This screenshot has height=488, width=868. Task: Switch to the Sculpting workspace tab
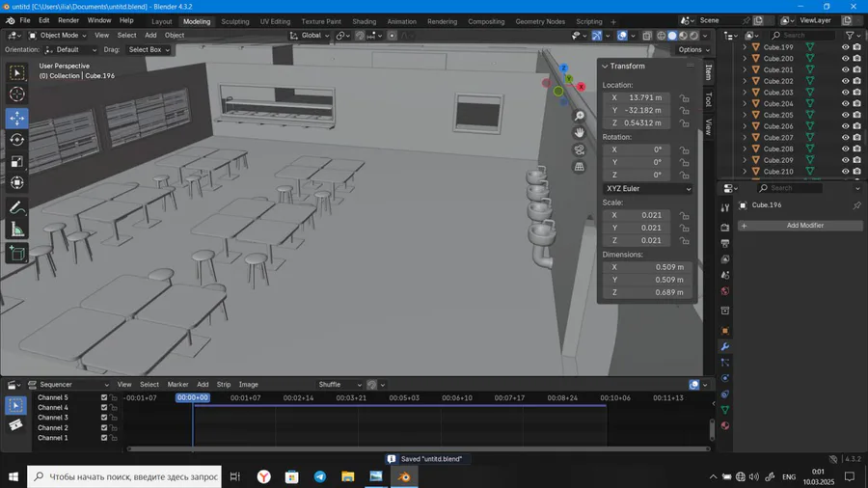pyautogui.click(x=235, y=21)
